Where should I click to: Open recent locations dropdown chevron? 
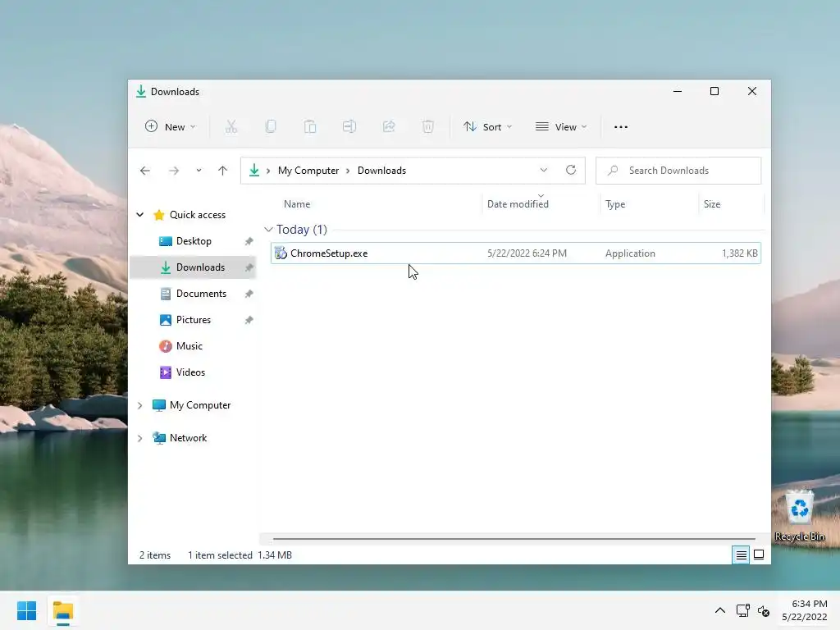click(x=199, y=171)
